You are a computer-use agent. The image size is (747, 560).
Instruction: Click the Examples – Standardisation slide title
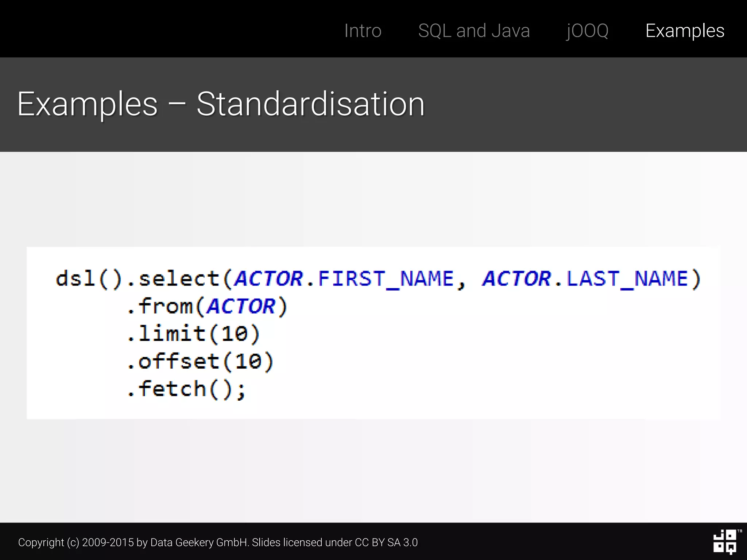pyautogui.click(x=221, y=104)
